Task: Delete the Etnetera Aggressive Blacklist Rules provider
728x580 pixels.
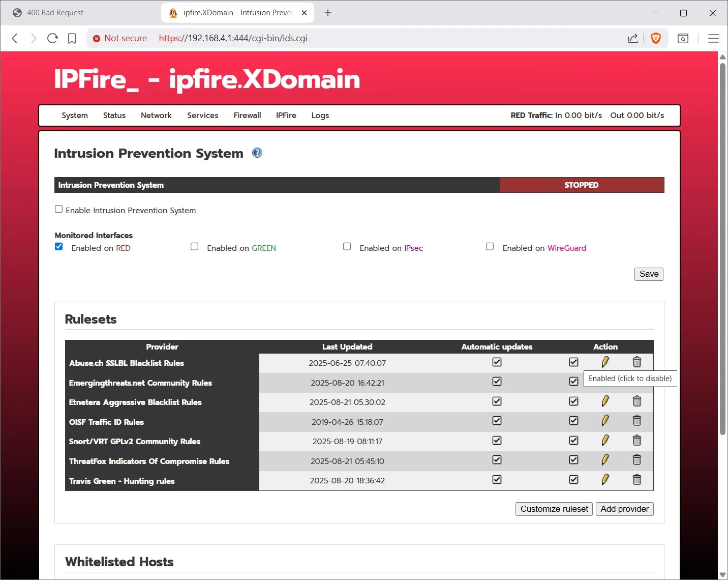Action: (636, 401)
